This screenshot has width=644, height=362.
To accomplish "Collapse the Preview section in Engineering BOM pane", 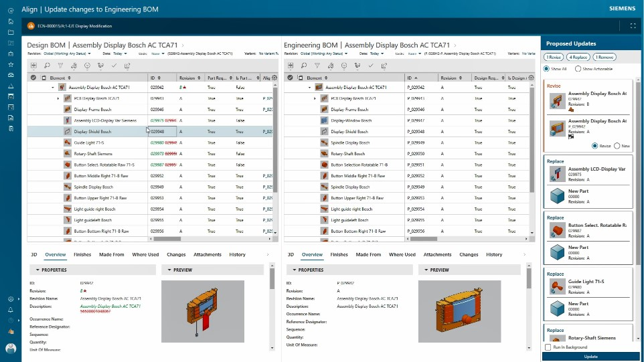I will click(x=426, y=270).
